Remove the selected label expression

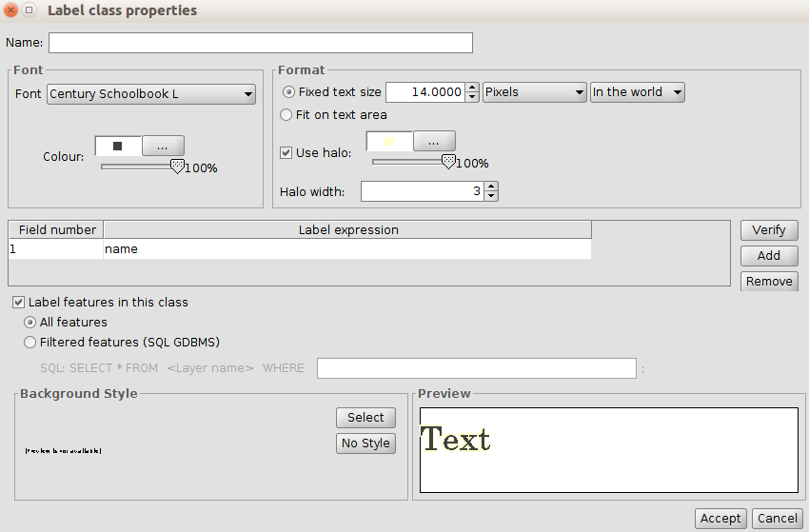point(768,281)
